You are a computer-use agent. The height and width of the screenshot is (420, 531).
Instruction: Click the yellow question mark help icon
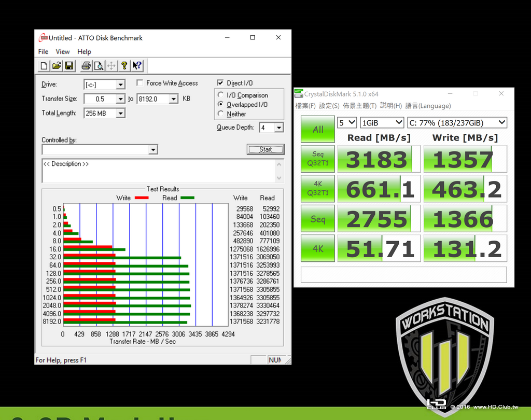(x=124, y=66)
